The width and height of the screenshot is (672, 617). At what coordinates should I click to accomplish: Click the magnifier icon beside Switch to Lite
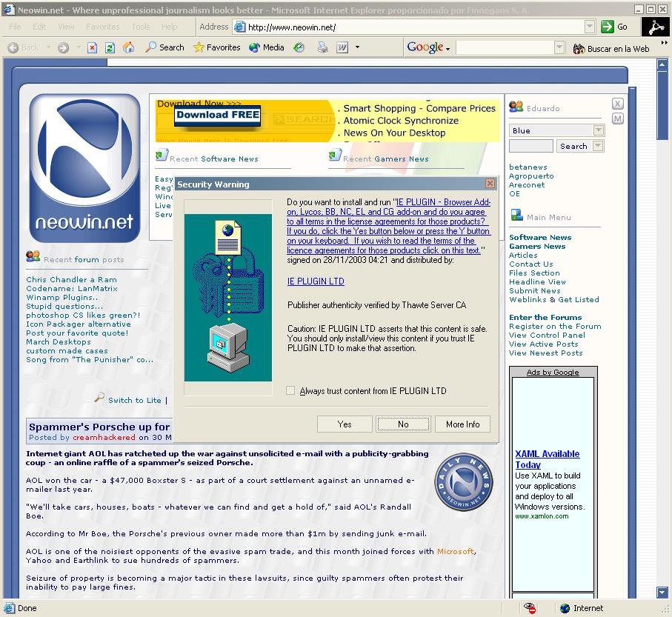point(99,397)
